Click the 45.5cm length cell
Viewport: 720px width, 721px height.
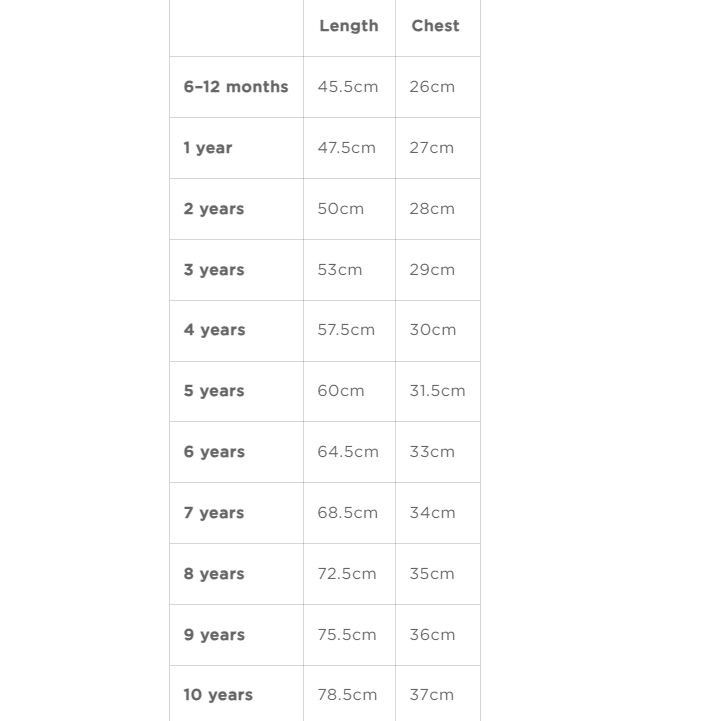click(x=348, y=87)
